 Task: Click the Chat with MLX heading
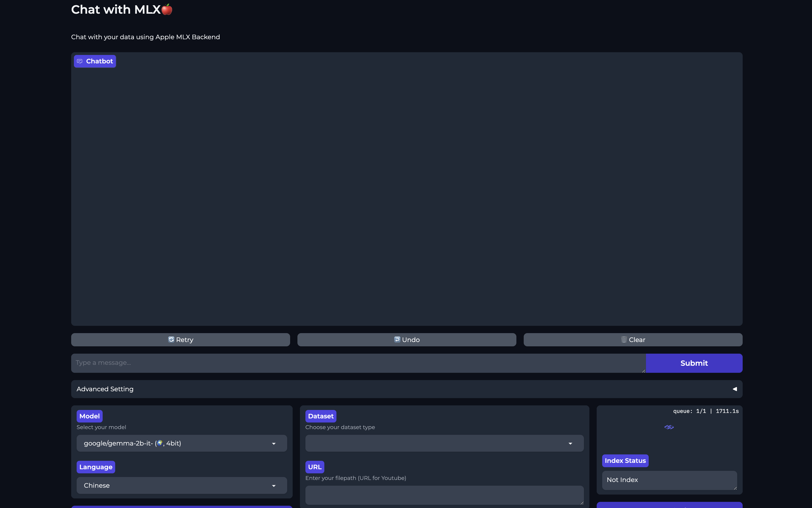[122, 9]
